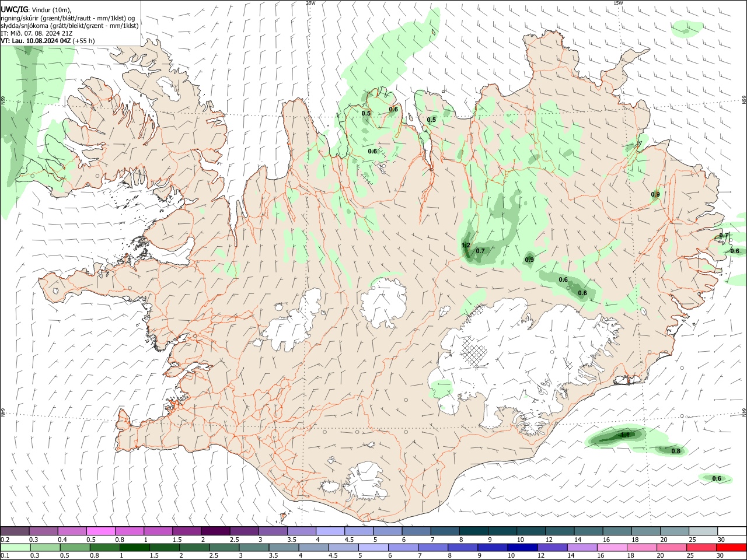The height and width of the screenshot is (560, 747).
Task: Pick the periwinkle swatch labeled 4, top row
Action: pos(330,531)
